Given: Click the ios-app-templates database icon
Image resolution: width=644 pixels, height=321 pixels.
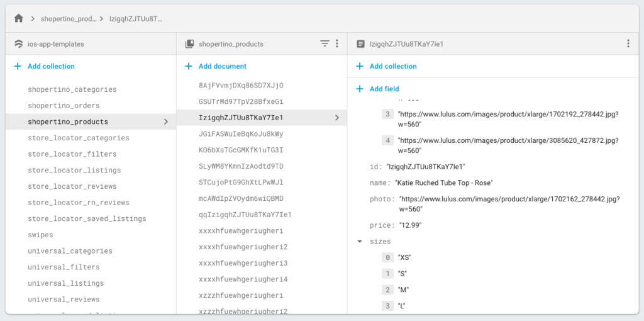Looking at the screenshot, I should click(x=18, y=44).
